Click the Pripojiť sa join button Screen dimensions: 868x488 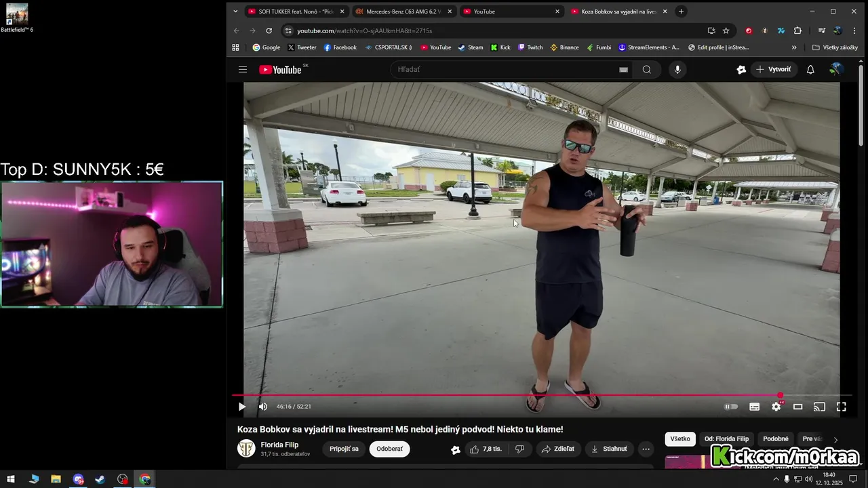(x=344, y=449)
